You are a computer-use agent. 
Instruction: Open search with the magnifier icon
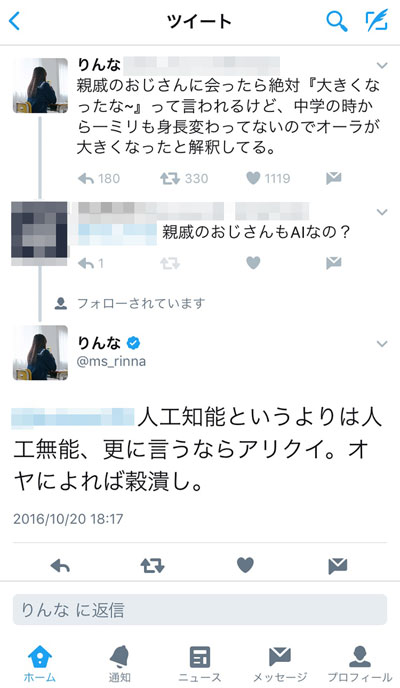pyautogui.click(x=336, y=21)
